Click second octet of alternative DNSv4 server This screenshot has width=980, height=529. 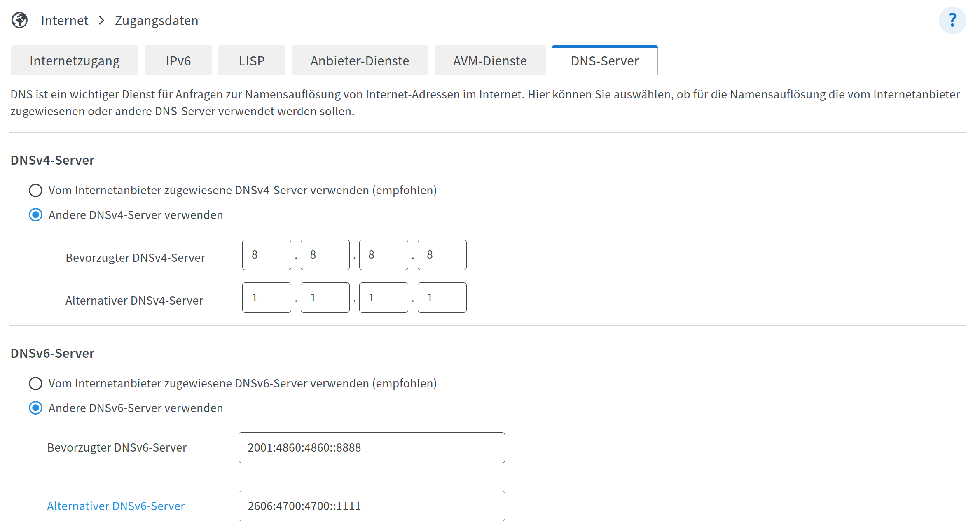point(325,298)
